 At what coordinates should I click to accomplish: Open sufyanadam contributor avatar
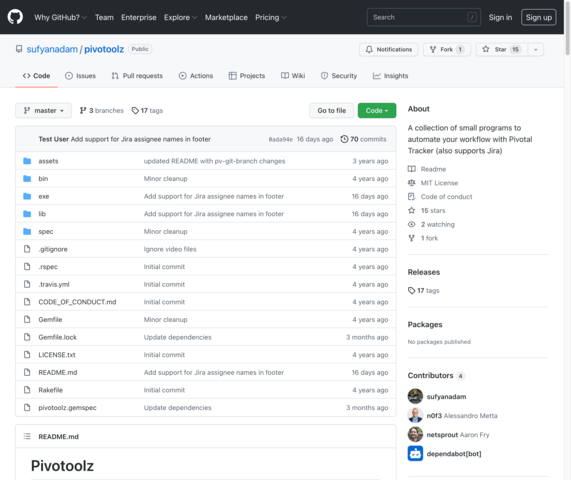(x=415, y=397)
